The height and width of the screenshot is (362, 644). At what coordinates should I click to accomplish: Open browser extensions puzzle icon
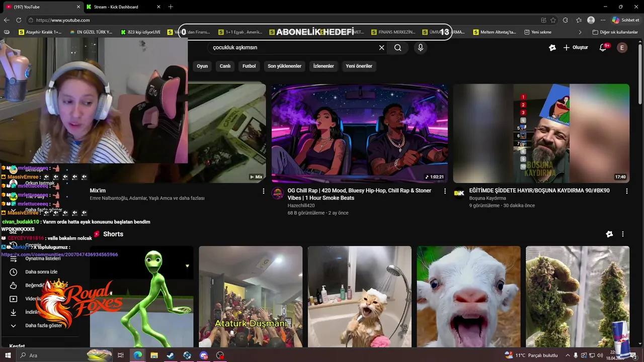566,20
